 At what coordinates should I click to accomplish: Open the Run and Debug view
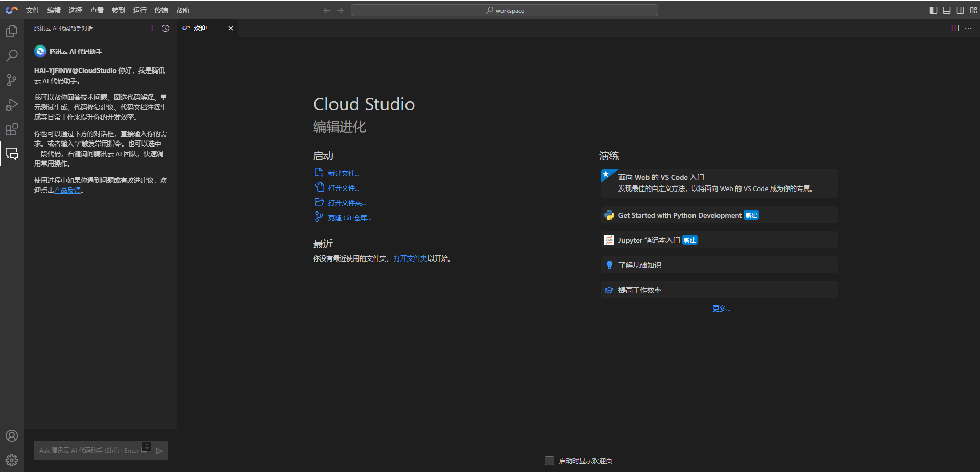[12, 105]
